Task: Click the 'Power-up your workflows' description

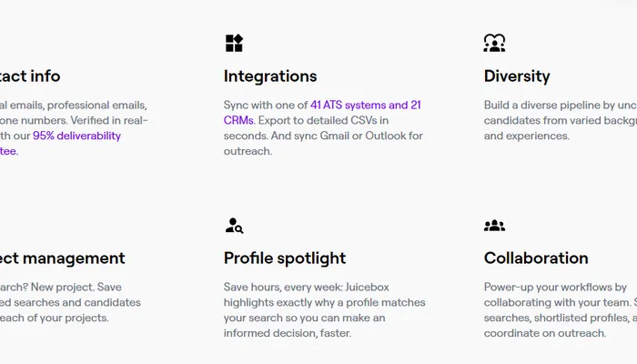Action: 555,288
